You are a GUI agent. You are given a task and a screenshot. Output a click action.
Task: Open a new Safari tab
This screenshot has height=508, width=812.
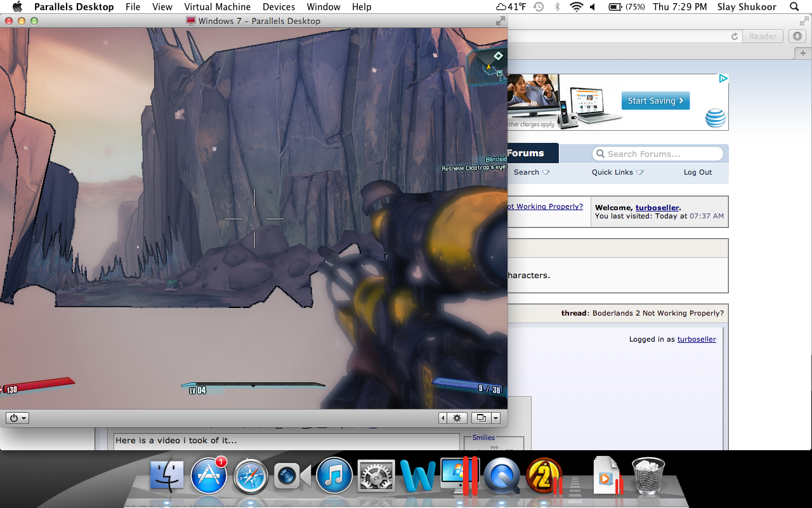coord(803,53)
